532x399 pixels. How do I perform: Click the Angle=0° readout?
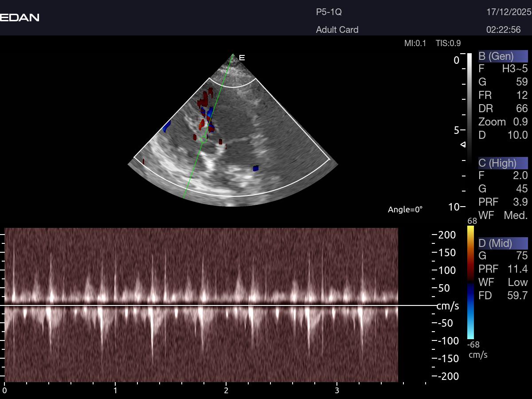(405, 209)
